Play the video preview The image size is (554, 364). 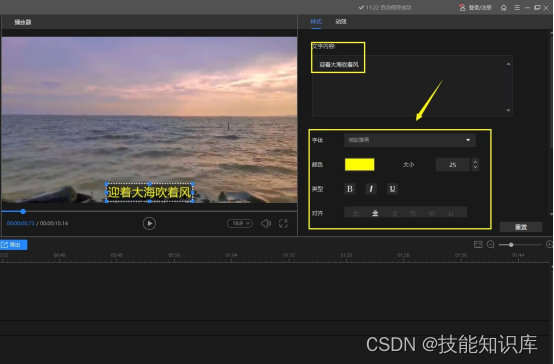pos(149,223)
